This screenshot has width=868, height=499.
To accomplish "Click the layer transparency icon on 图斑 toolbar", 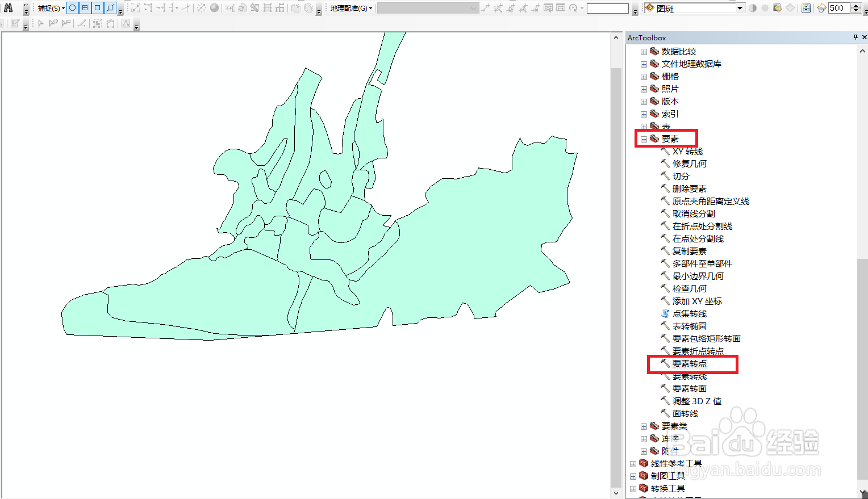I will pyautogui.click(x=753, y=8).
